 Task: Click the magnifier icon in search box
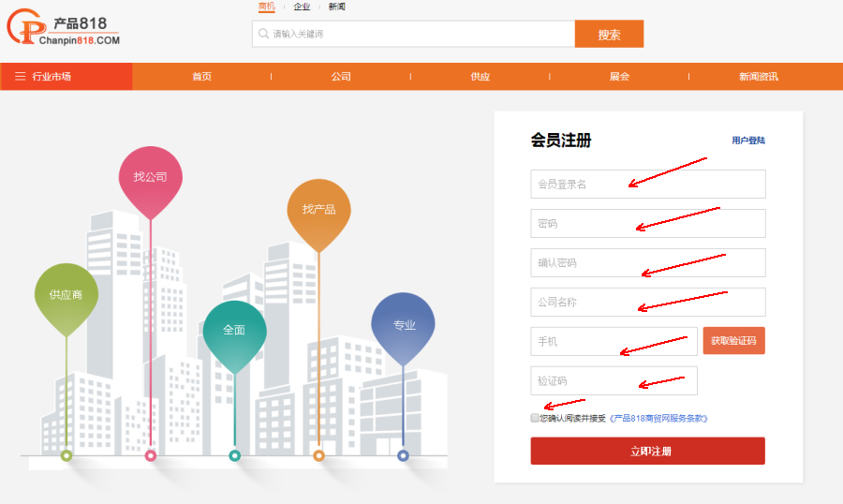pos(262,35)
